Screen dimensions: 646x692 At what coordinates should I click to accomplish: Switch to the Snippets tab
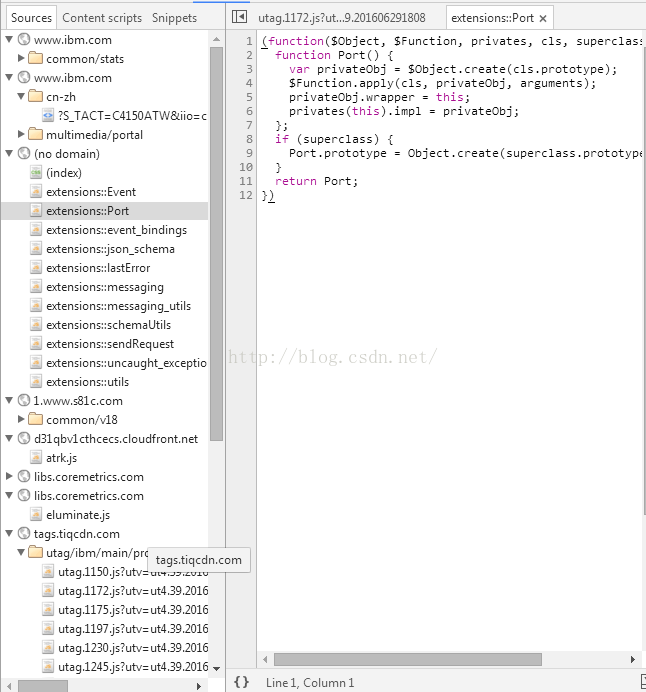tap(174, 18)
